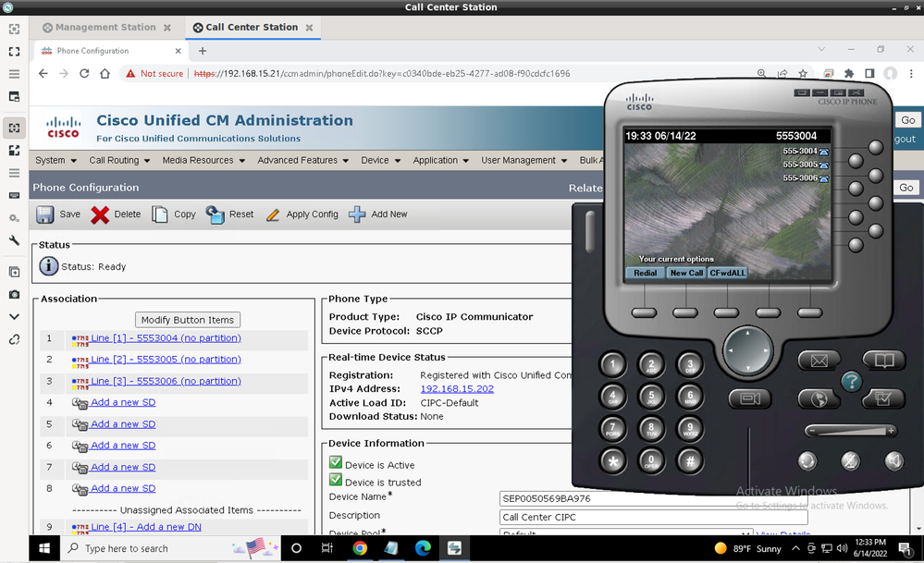Click the Modify Button Items button
The image size is (924, 563).
(x=188, y=320)
